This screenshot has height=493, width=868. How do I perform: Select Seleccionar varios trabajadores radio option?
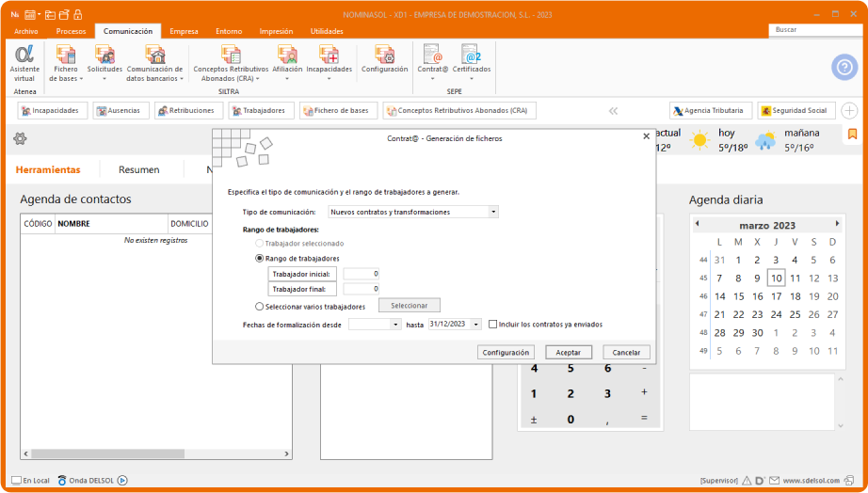tap(259, 306)
